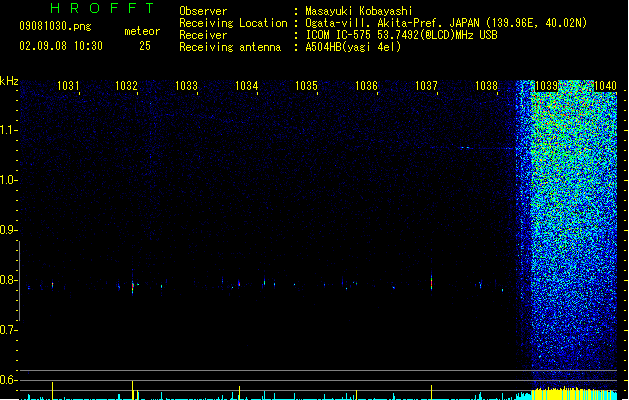Click the date stamp 02.09.08 10:30

pyautogui.click(x=61, y=46)
